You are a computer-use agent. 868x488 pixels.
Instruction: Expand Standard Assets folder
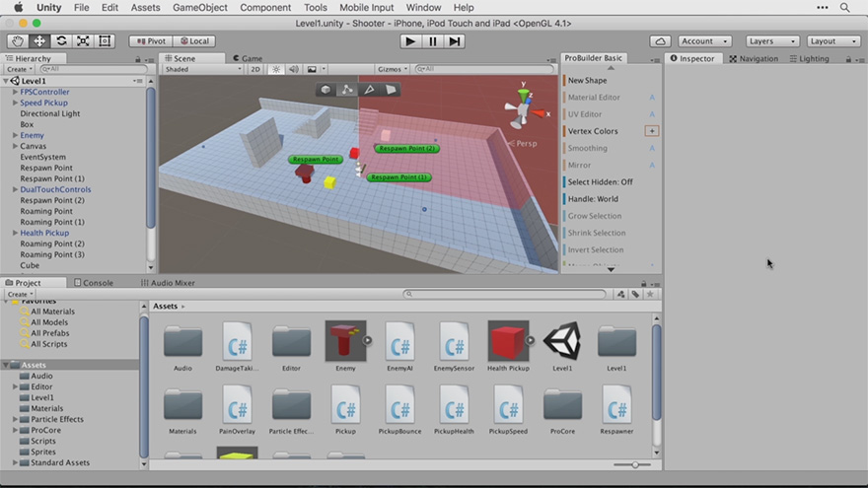pyautogui.click(x=15, y=462)
